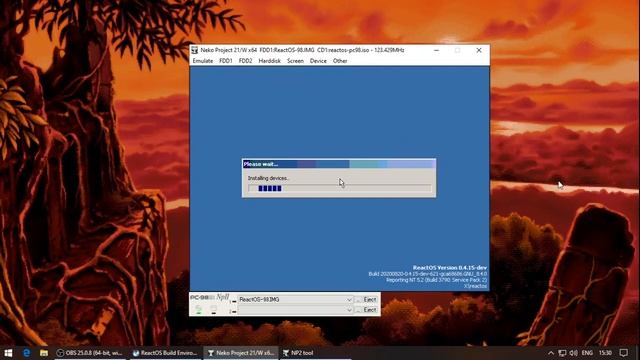Click the 15:30 taskbar clock
This screenshot has height=360, width=640.
pyautogui.click(x=605, y=353)
